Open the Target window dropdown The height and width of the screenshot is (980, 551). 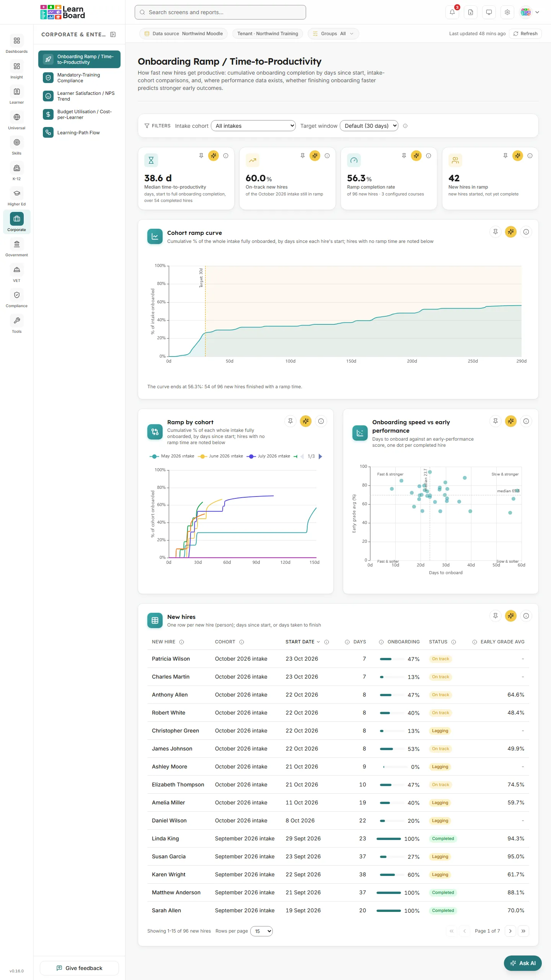[369, 126]
